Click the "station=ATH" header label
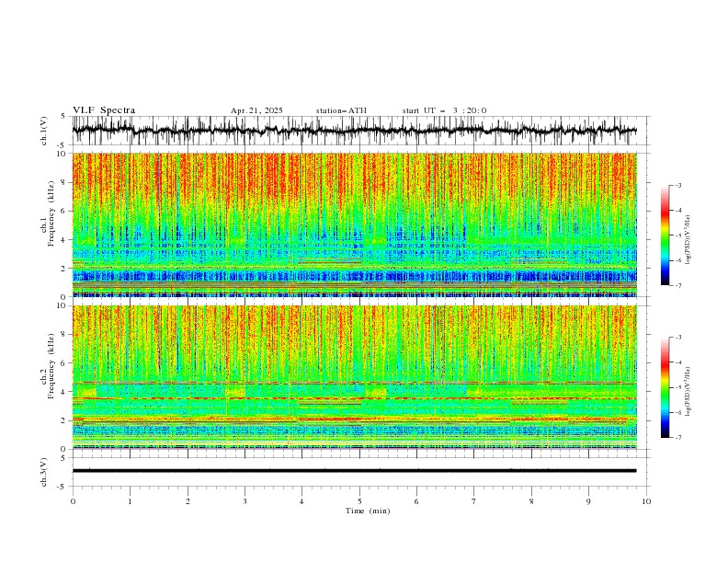This screenshot has width=728, height=563. [341, 110]
